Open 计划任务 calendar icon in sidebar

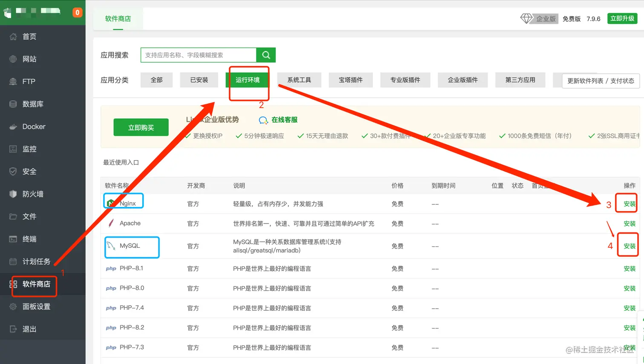coord(13,262)
